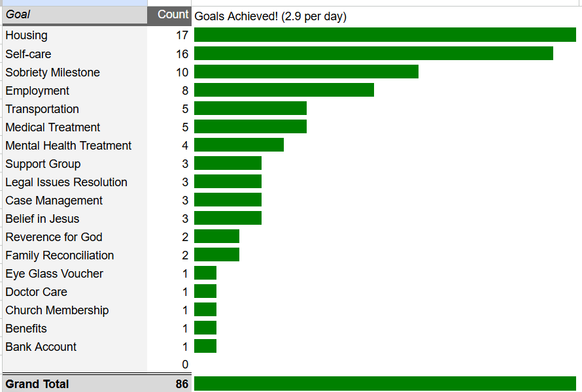Viewport: 582px width, 392px height.
Task: Select the Self-care row label
Action: [x=28, y=54]
